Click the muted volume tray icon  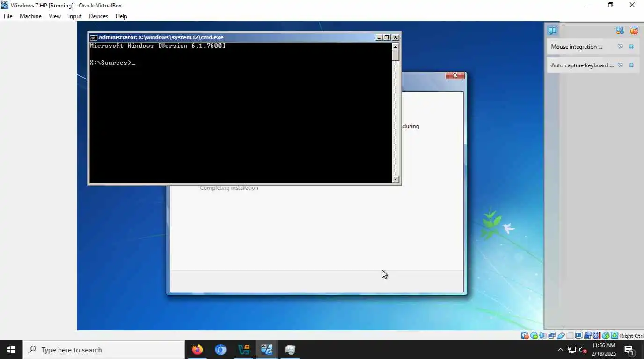pos(583,350)
